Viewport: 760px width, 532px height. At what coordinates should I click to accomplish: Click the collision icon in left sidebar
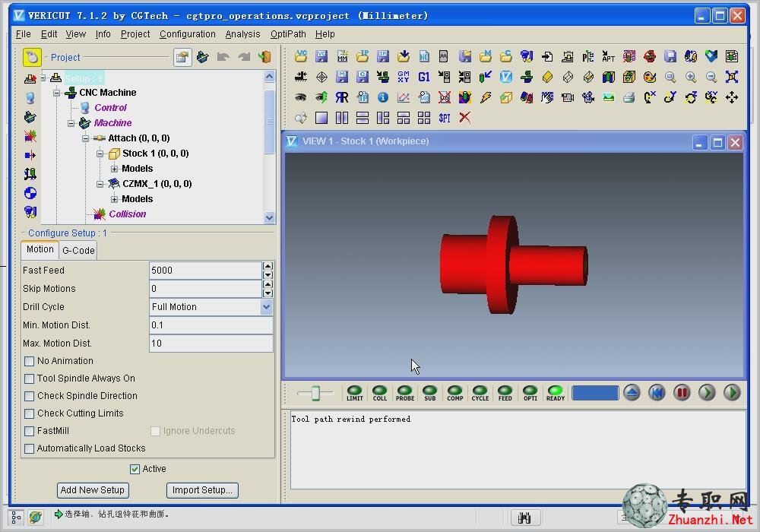30,136
